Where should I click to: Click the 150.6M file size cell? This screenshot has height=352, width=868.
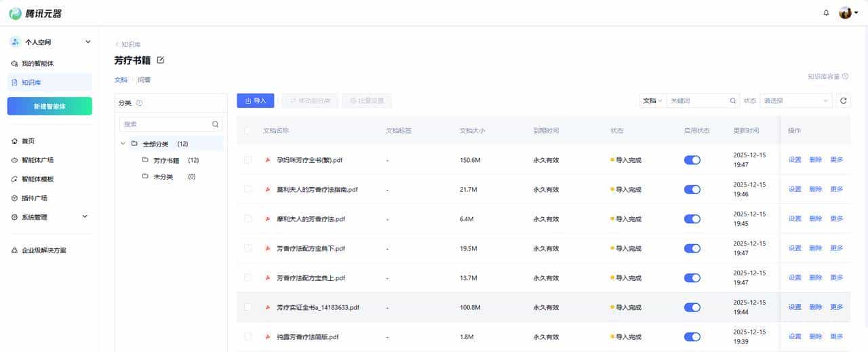[x=470, y=160]
